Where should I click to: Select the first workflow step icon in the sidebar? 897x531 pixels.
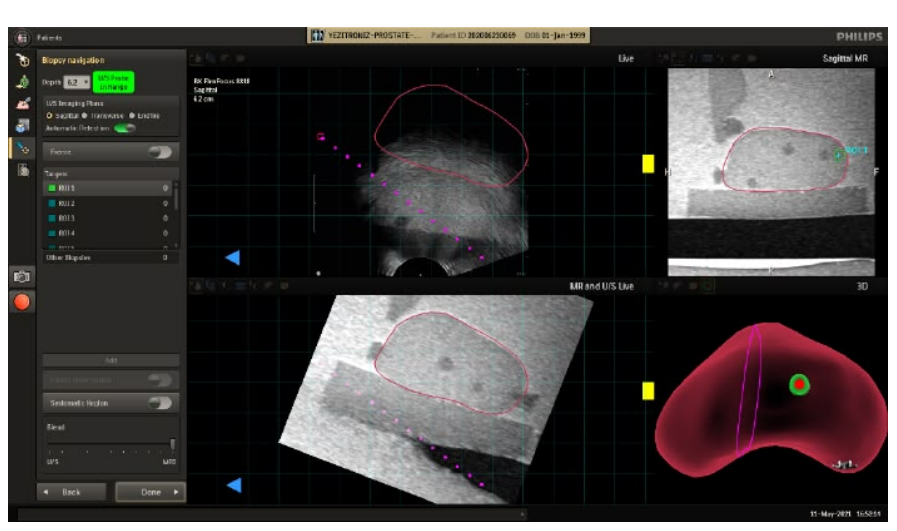click(22, 60)
